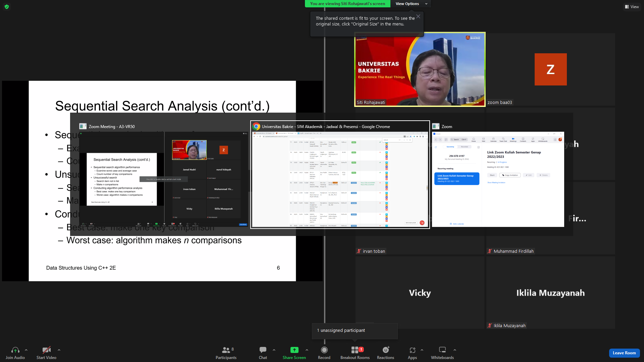Expand chat options chevron next to Chat

[274, 350]
